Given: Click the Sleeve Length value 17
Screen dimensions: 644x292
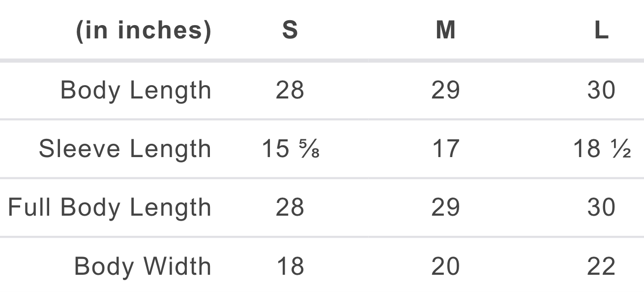Looking at the screenshot, I should (445, 149).
